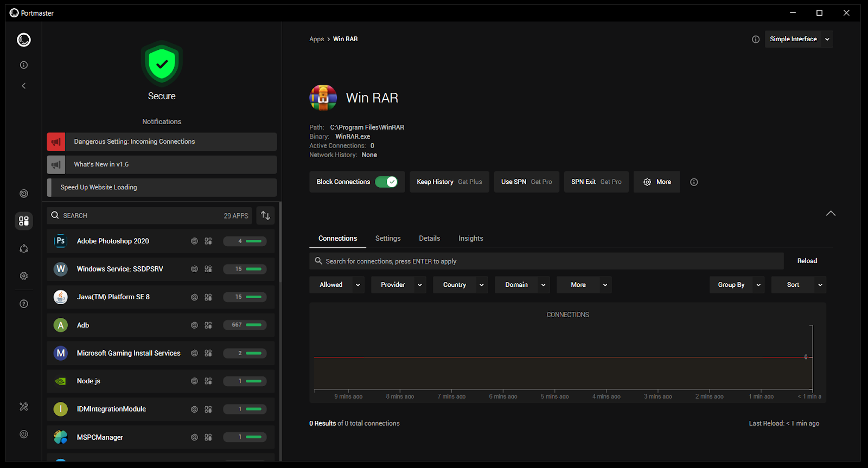Open the Provider filter dropdown
The height and width of the screenshot is (468, 868).
point(399,285)
